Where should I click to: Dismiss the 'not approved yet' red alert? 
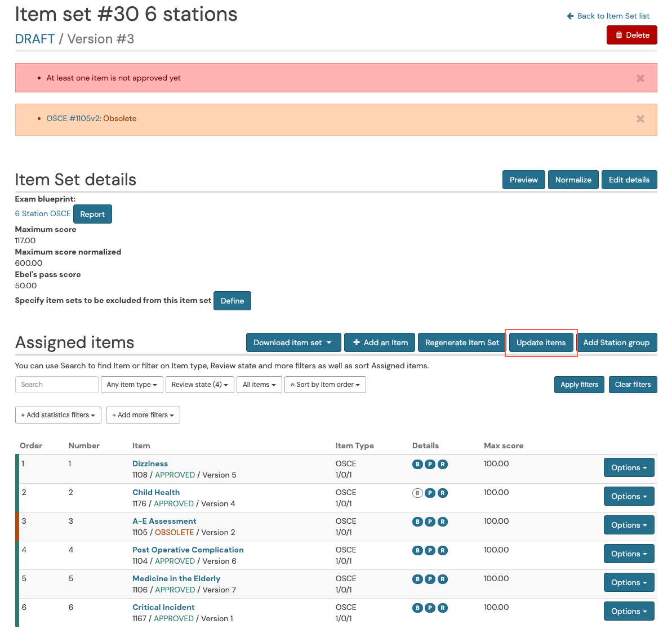(640, 78)
